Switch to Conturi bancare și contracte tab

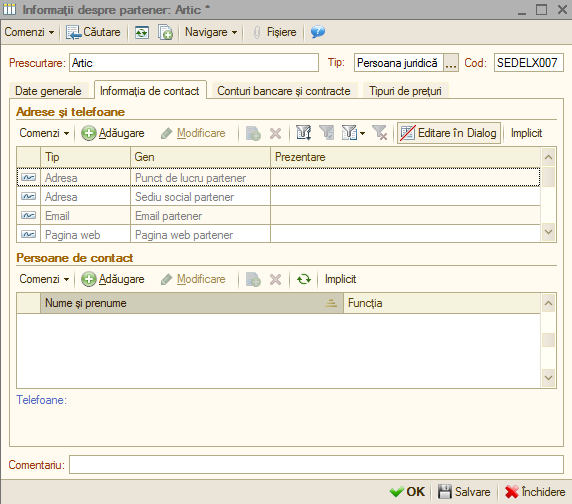click(x=284, y=91)
